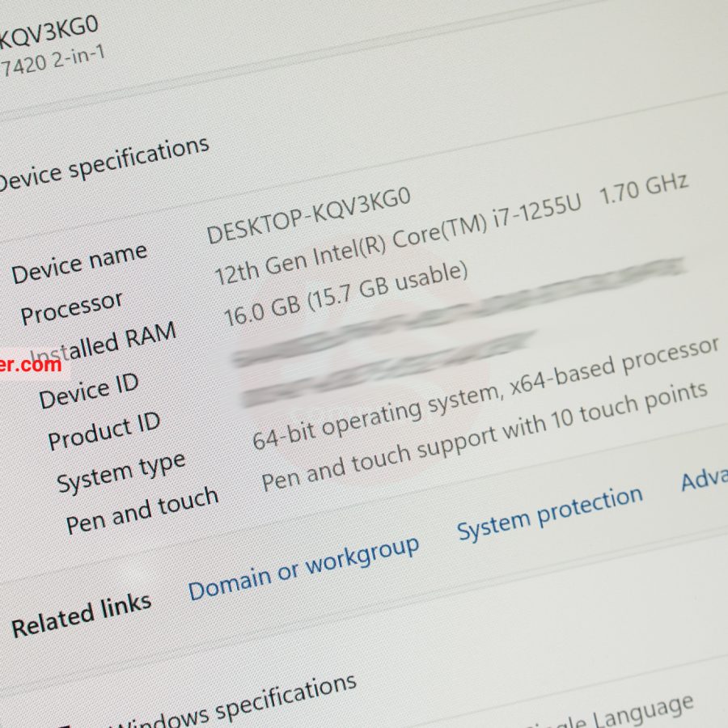Image resolution: width=728 pixels, height=728 pixels.
Task: Select the Device specifications heading
Action: [x=103, y=163]
